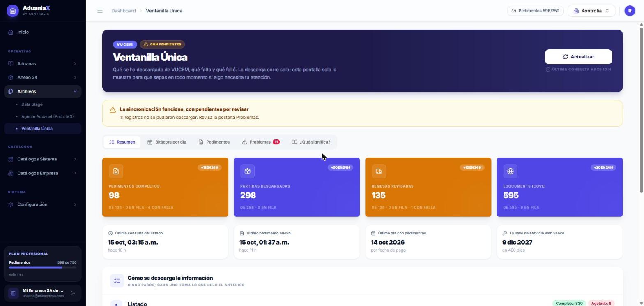Click the Inicio home icon

click(11, 32)
